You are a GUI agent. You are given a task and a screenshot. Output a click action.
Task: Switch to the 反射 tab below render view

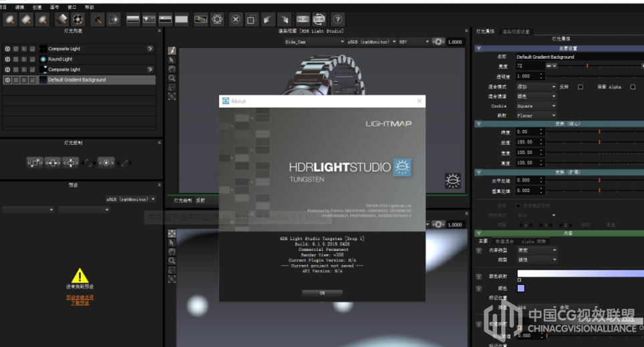click(200, 201)
